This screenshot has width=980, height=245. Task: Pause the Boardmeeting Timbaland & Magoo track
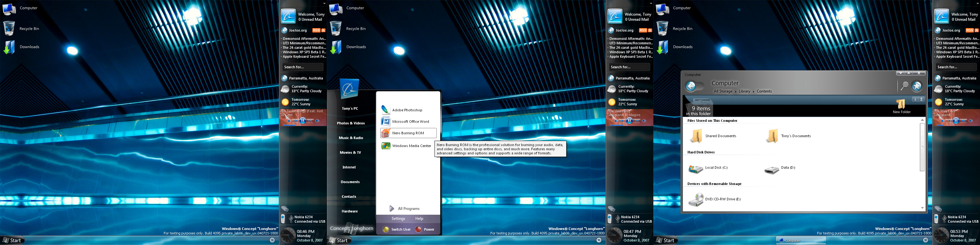point(629,121)
